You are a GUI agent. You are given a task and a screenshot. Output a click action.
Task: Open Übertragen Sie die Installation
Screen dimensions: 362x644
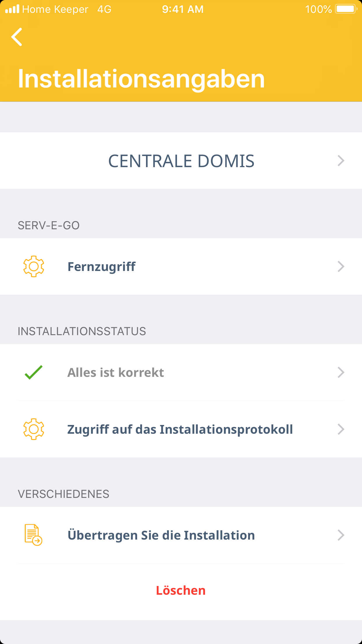(x=161, y=535)
